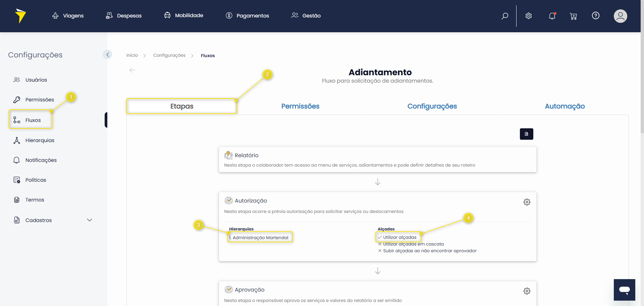Select Hierarquias in the sidebar

40,140
